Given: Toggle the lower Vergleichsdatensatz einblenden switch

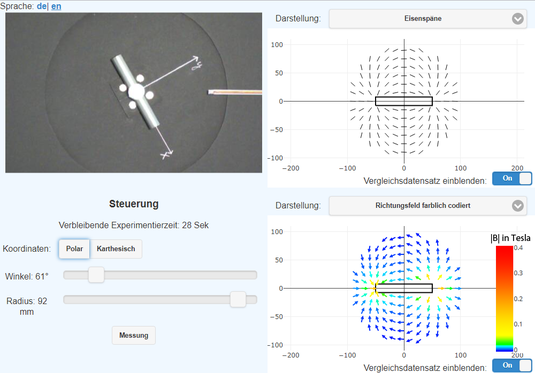Looking at the screenshot, I should (x=512, y=365).
